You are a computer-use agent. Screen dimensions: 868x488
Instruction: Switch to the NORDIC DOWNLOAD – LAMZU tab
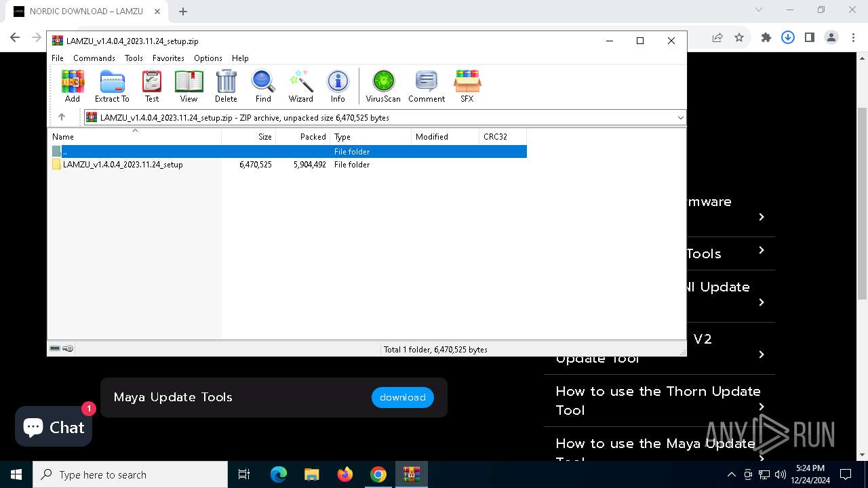point(87,12)
